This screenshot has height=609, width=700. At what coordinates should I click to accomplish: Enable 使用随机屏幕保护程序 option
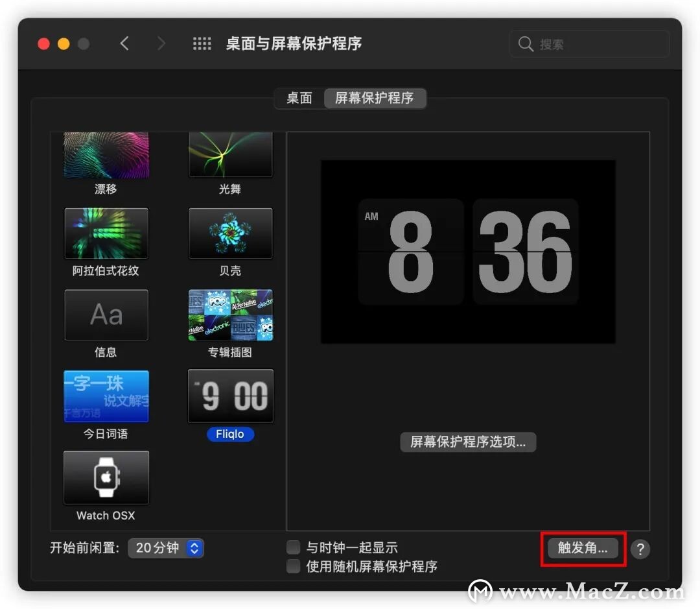pos(292,566)
